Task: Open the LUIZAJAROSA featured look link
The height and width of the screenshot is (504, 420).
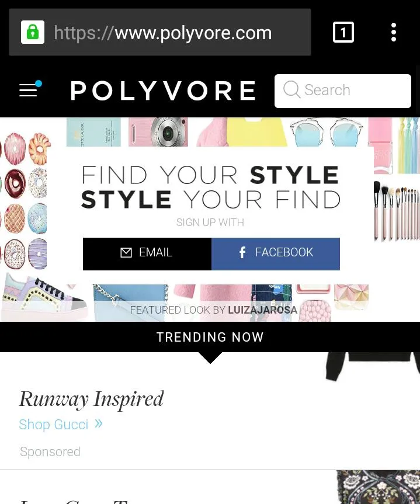Action: pos(262,310)
